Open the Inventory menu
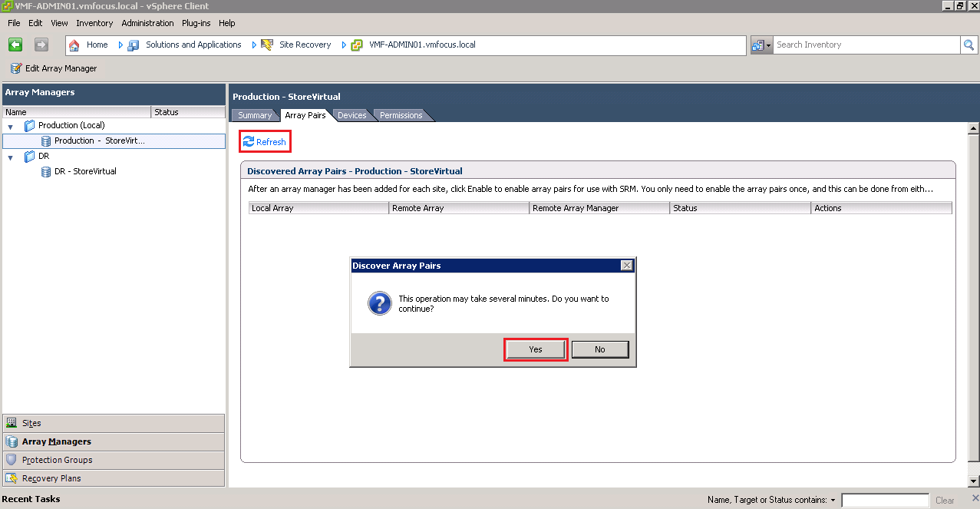Viewport: 980px width, 509px height. tap(94, 23)
